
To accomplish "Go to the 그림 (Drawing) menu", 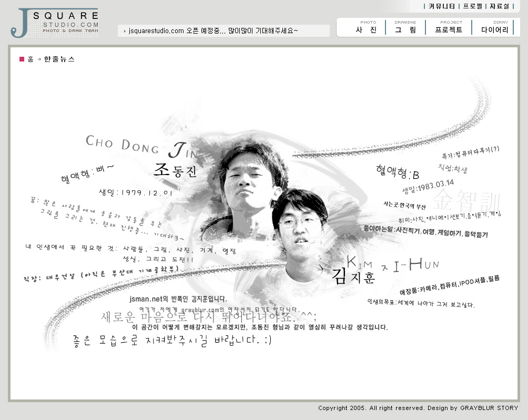I will tap(405, 28).
